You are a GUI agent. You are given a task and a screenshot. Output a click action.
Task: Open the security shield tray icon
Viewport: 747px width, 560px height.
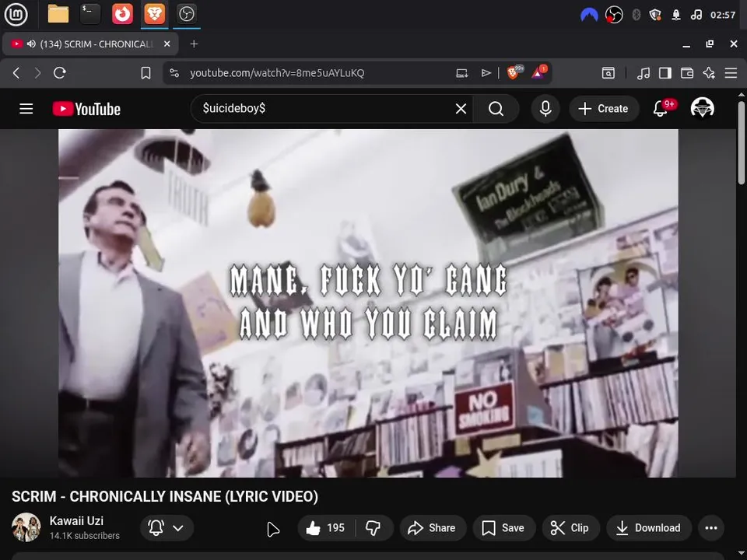pos(655,15)
